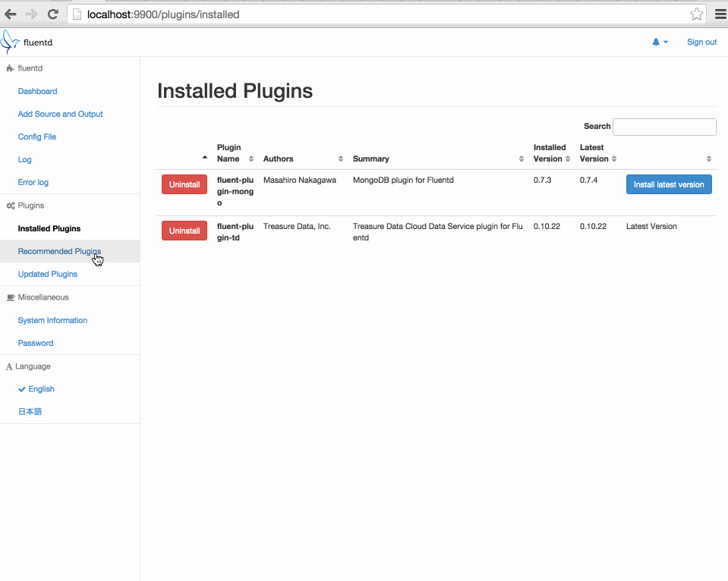Sort by first column arrow

pos(205,158)
